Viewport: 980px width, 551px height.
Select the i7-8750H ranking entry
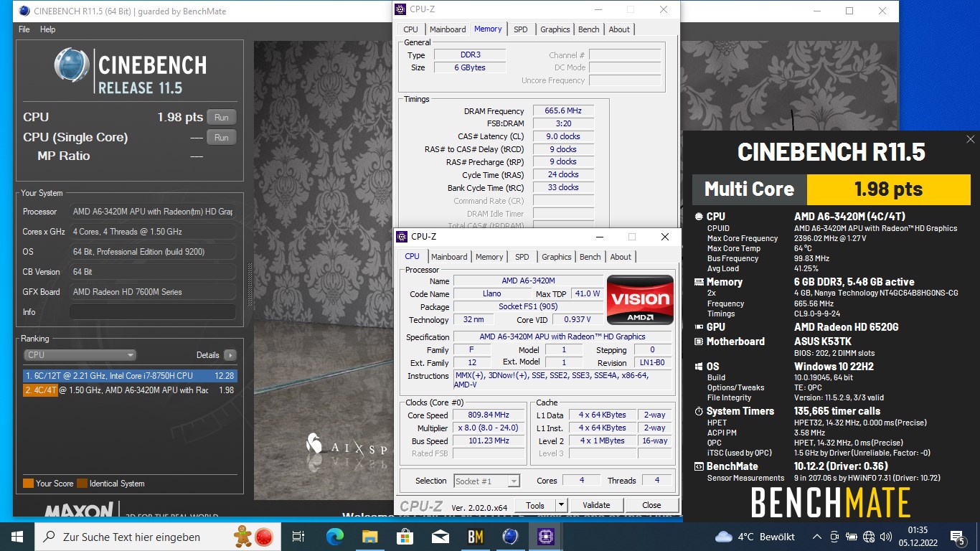pos(128,375)
